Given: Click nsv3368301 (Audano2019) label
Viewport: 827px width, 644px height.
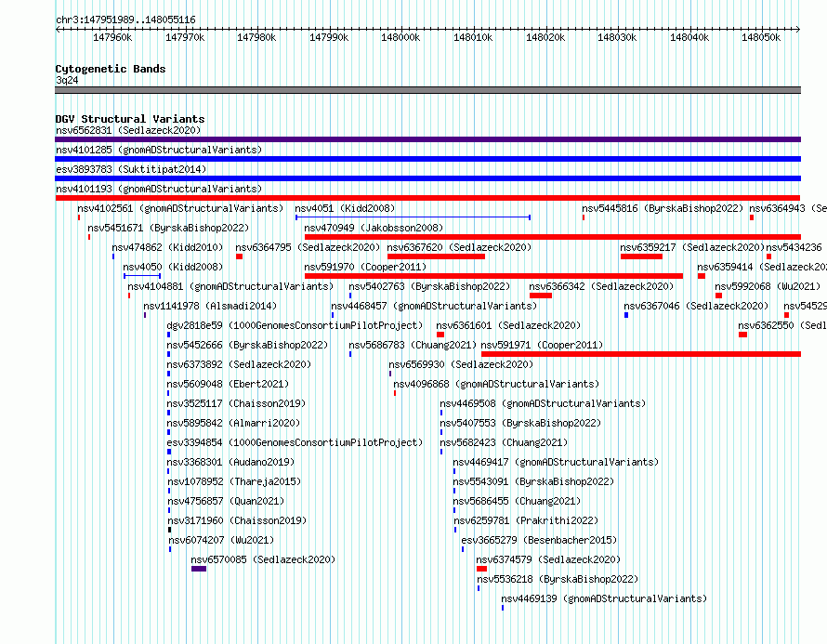Looking at the screenshot, I should pos(231,462).
